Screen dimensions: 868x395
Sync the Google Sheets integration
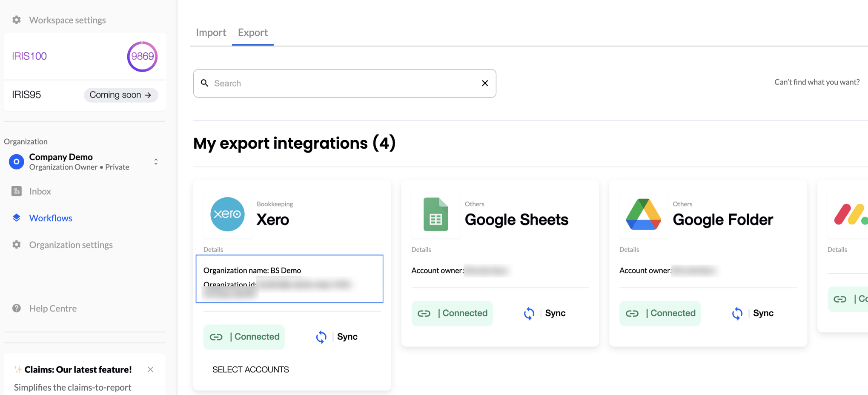544,313
